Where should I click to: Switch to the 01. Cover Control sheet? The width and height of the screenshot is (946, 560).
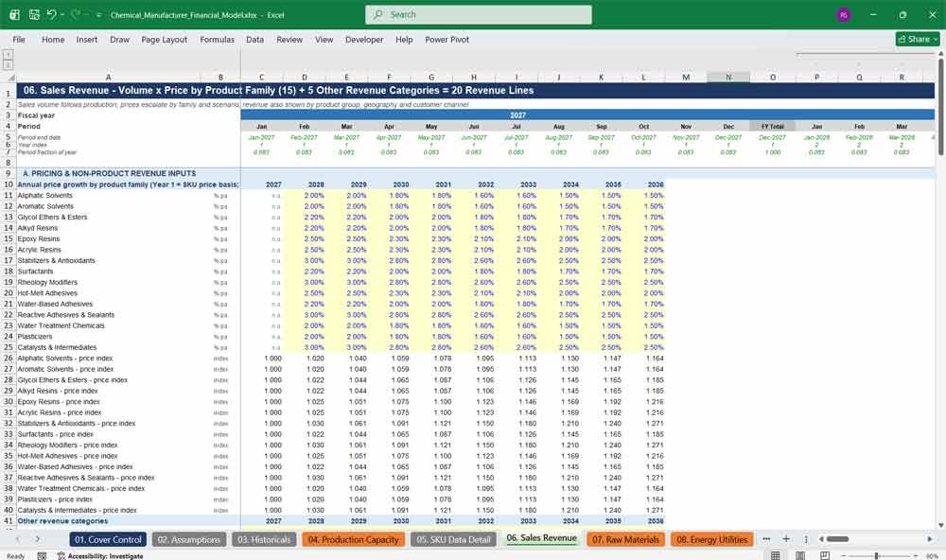108,539
